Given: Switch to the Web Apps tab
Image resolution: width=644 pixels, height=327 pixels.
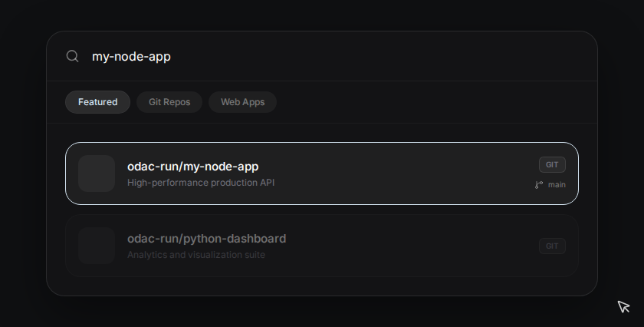Looking at the screenshot, I should coord(243,102).
